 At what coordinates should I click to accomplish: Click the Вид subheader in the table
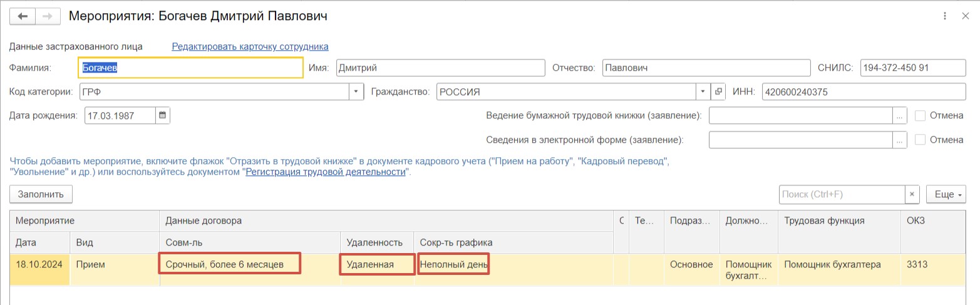click(115, 242)
